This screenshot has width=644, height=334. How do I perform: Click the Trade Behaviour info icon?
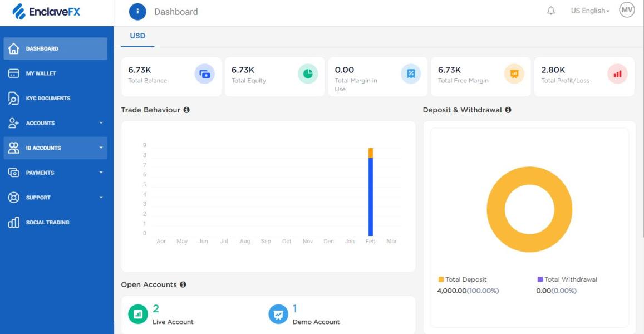point(186,110)
